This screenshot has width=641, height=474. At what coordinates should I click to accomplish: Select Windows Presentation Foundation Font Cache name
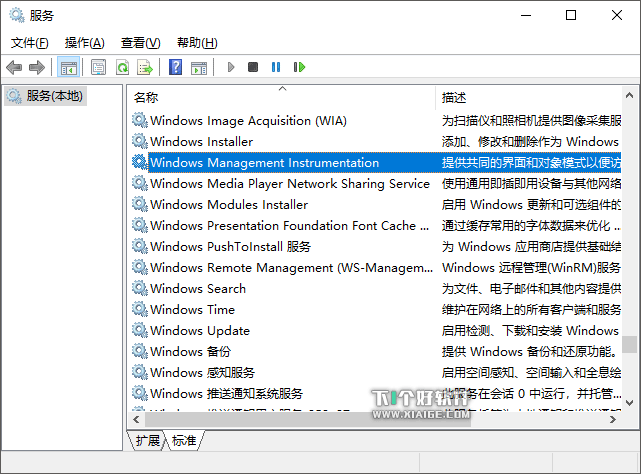(289, 226)
